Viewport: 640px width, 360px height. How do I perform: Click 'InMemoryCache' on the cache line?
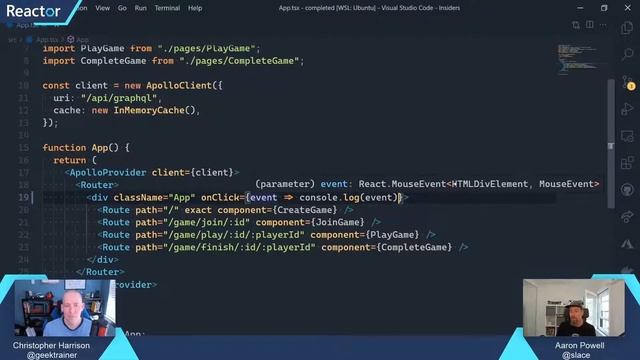(149, 110)
